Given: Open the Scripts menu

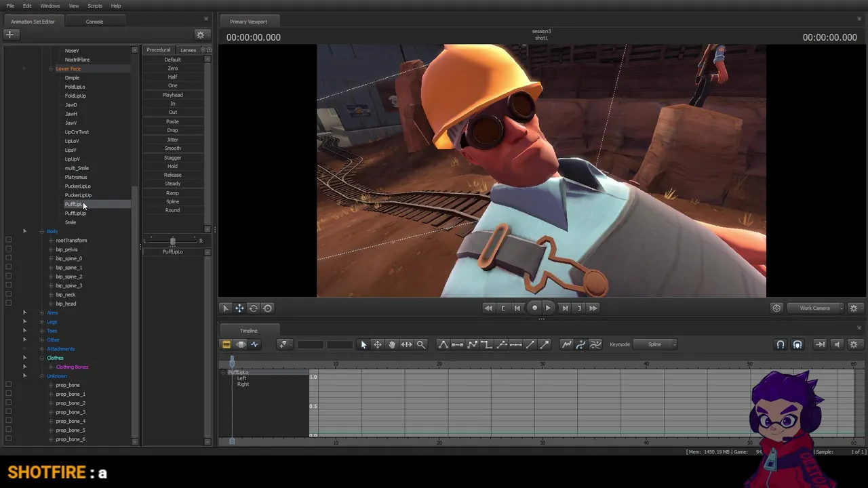Looking at the screenshot, I should (95, 6).
